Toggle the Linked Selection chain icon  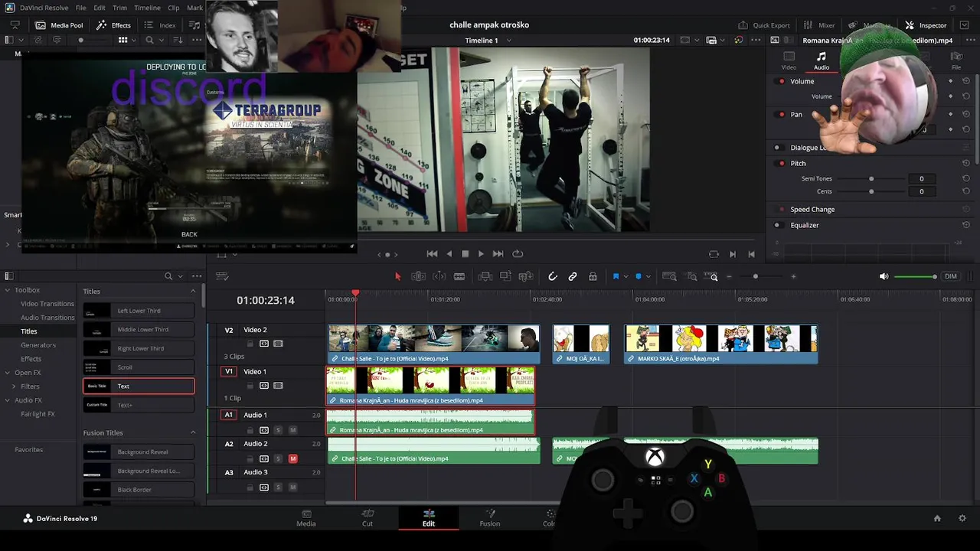[573, 276]
